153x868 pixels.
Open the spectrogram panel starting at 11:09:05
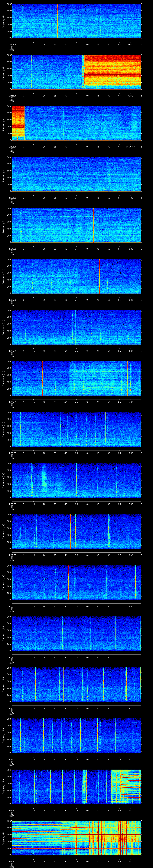[x=76, y=633]
